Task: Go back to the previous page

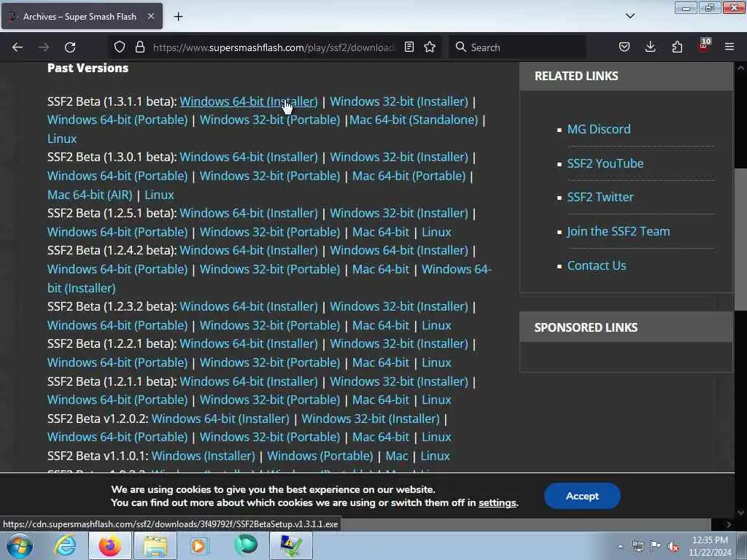Action: coord(18,47)
